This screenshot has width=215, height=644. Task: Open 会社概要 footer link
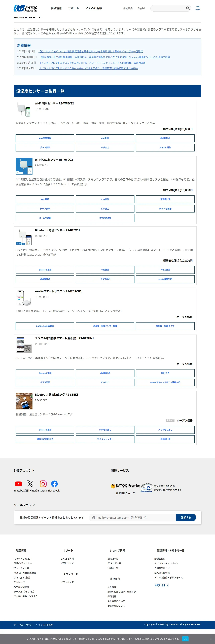point(112,587)
